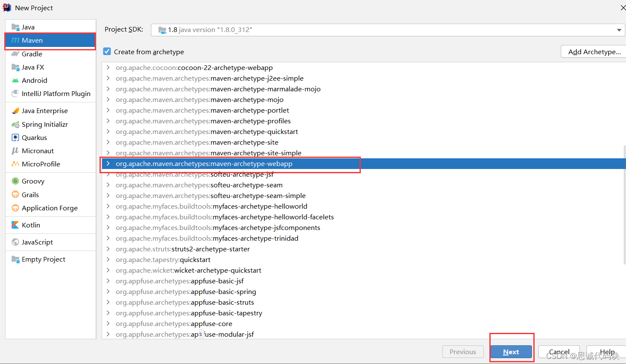
Task: Expand wicket-archetype-quickstart node
Action: pos(108,270)
